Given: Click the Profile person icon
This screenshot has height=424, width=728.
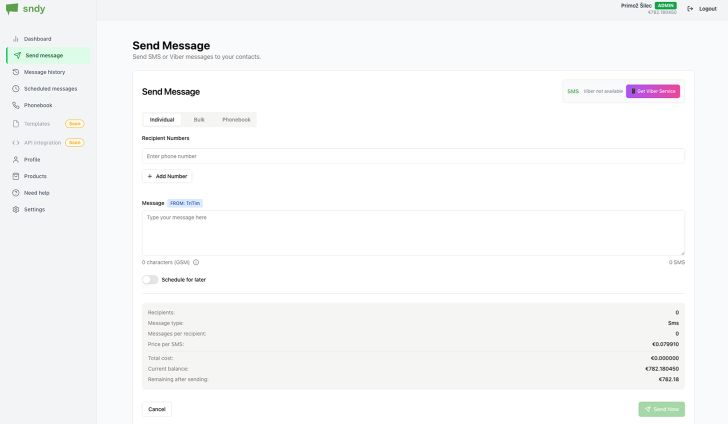Looking at the screenshot, I should point(16,159).
